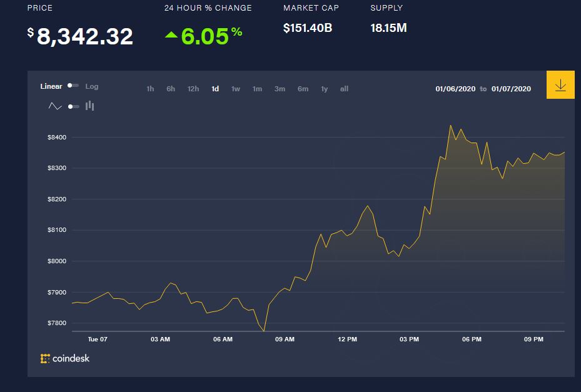
Task: Click the green up-arrow change indicator
Action: (171, 36)
